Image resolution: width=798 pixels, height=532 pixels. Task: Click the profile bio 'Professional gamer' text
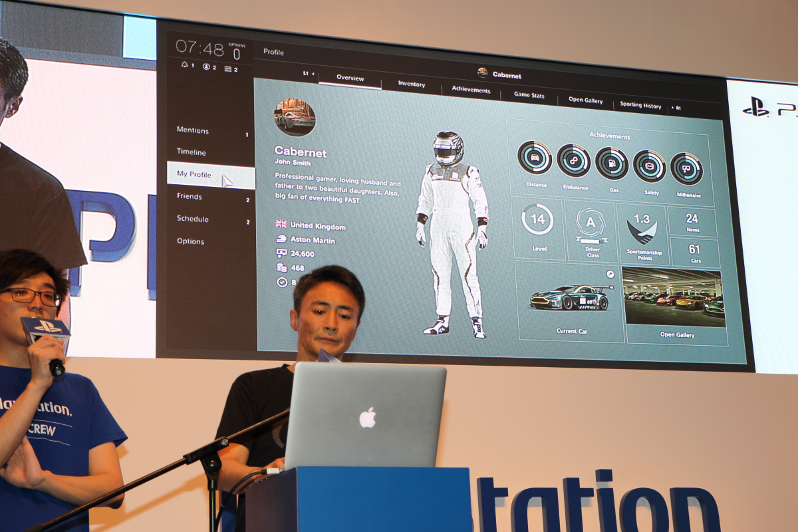tap(338, 189)
